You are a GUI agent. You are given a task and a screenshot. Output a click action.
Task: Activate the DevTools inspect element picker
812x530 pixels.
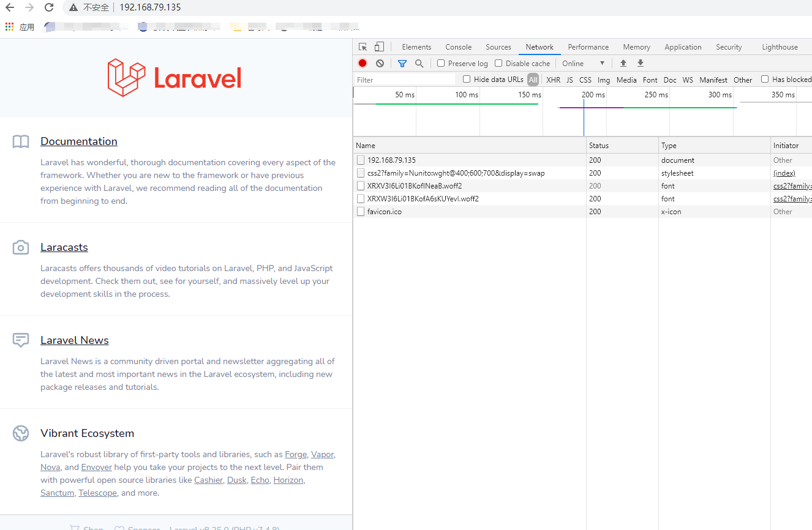pyautogui.click(x=363, y=47)
